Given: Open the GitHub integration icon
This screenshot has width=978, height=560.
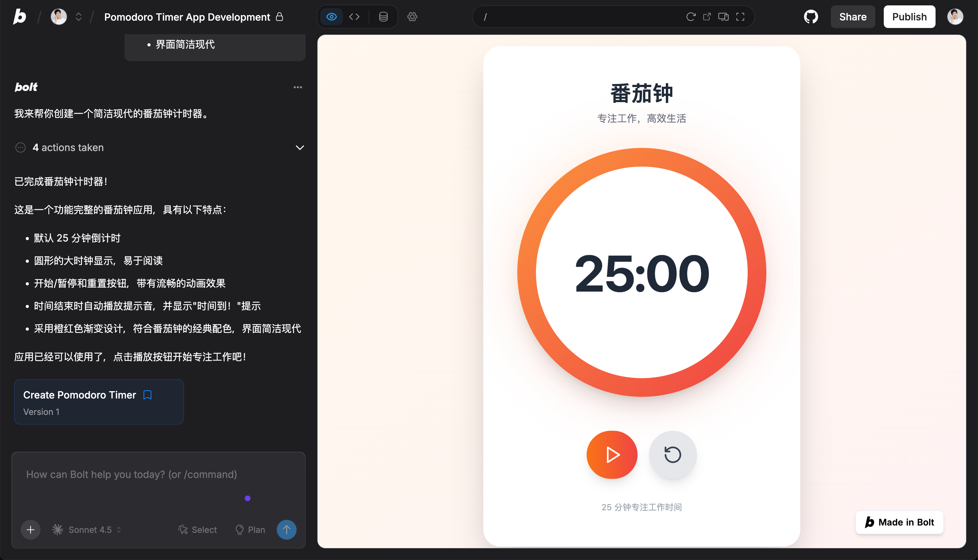Looking at the screenshot, I should 811,16.
